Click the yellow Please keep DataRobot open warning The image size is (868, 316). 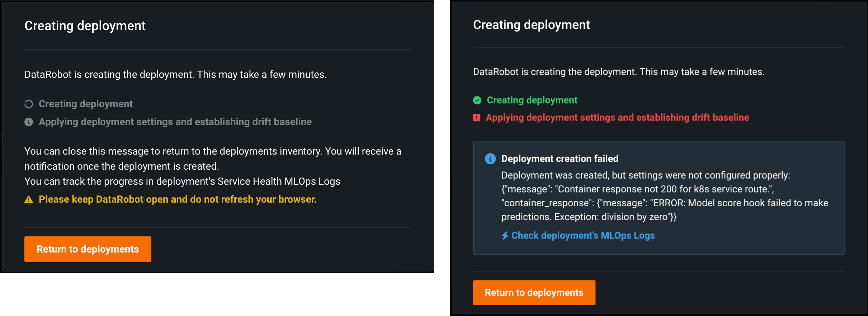[x=178, y=199]
